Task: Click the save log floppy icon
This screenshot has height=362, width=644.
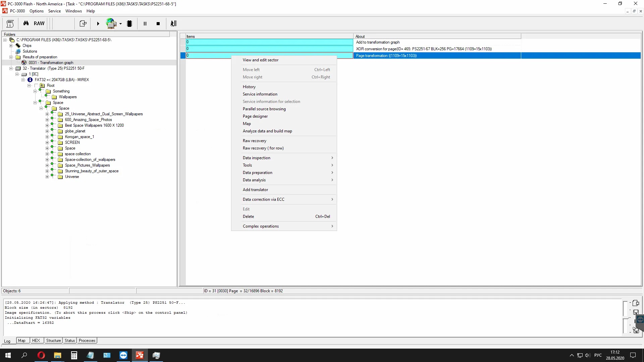Action: pos(636,312)
